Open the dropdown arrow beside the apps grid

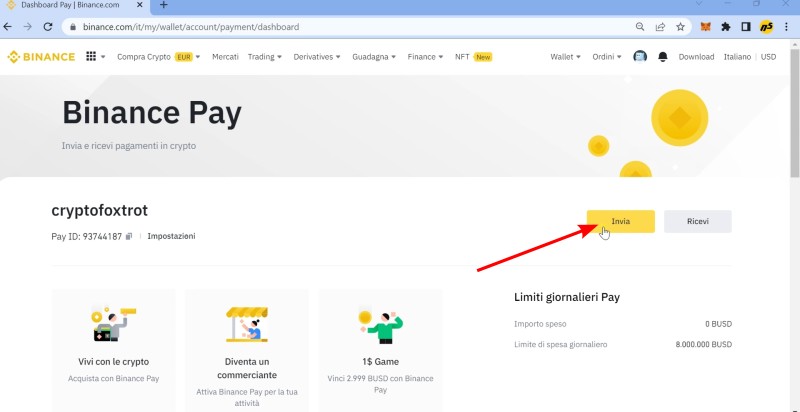(x=103, y=57)
